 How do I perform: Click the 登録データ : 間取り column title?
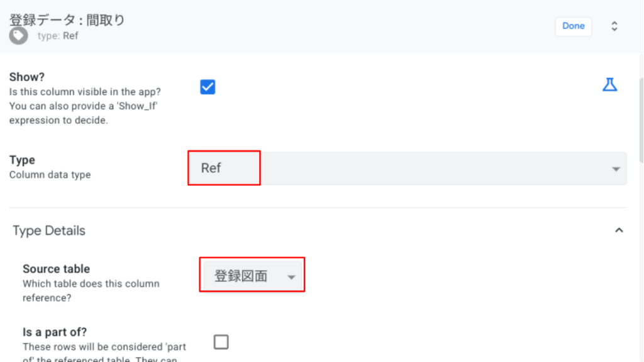(x=67, y=19)
